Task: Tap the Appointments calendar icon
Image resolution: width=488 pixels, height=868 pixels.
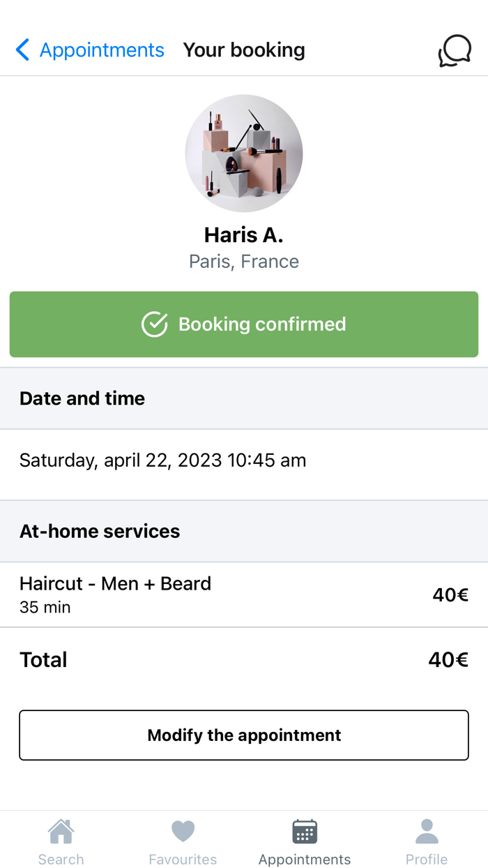Action: tap(305, 832)
